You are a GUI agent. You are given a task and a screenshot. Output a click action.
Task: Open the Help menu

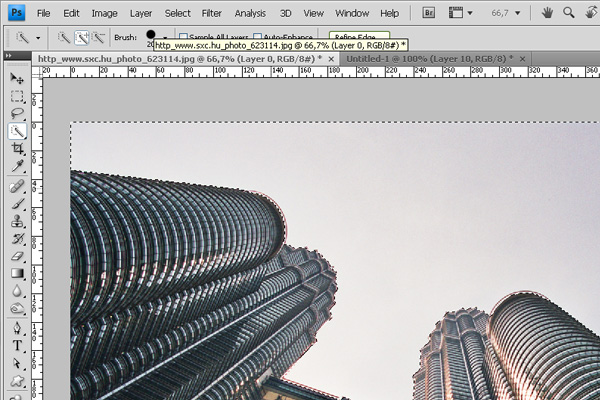(x=389, y=13)
